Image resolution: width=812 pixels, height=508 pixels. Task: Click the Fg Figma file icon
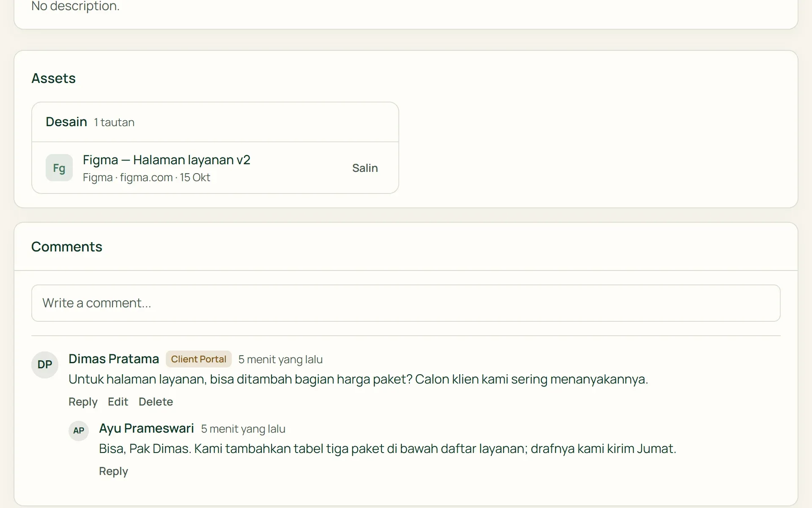(59, 168)
